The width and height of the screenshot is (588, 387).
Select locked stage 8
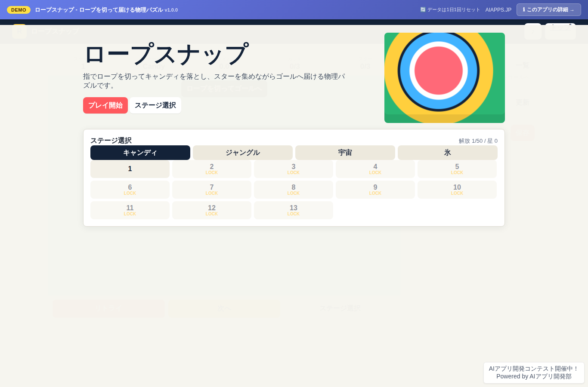tap(294, 190)
